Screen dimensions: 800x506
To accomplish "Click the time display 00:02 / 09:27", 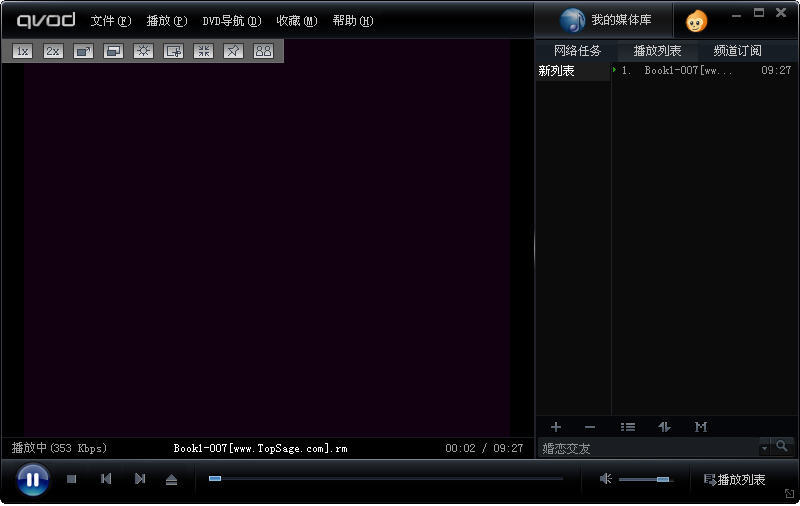I will [x=484, y=448].
